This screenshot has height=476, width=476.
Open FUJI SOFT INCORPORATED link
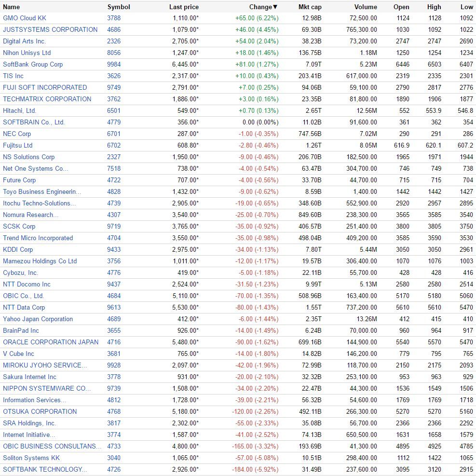coord(45,87)
